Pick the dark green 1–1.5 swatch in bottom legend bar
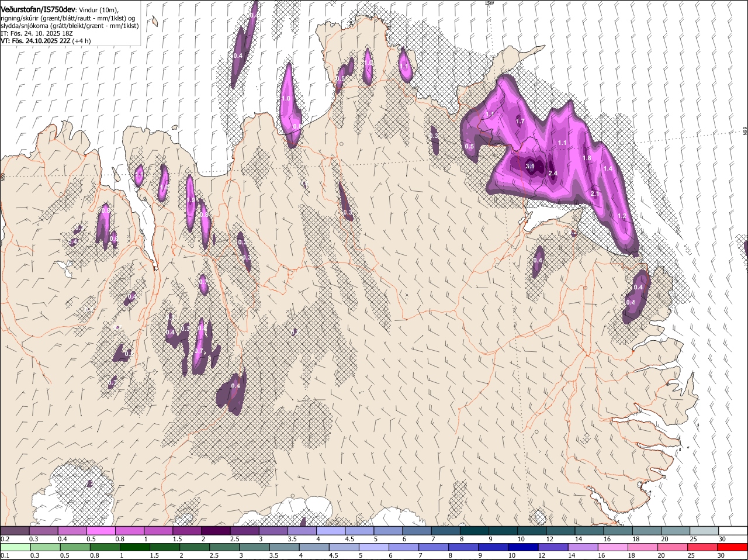Screen dimensions: 748x560 [136, 547]
